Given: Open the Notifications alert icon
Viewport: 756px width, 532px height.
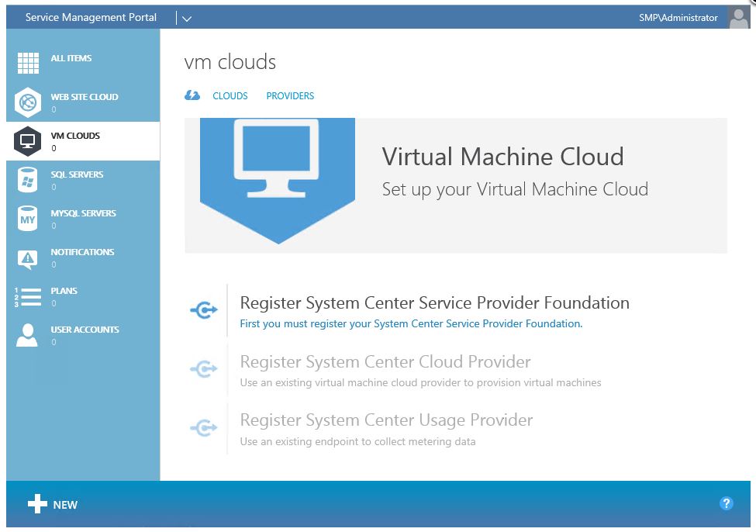Looking at the screenshot, I should click(27, 259).
